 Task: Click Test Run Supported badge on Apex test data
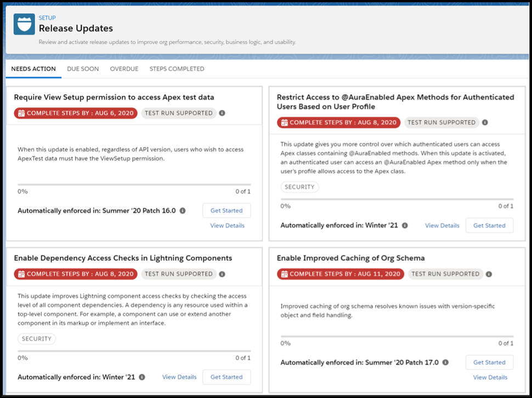[x=179, y=113]
